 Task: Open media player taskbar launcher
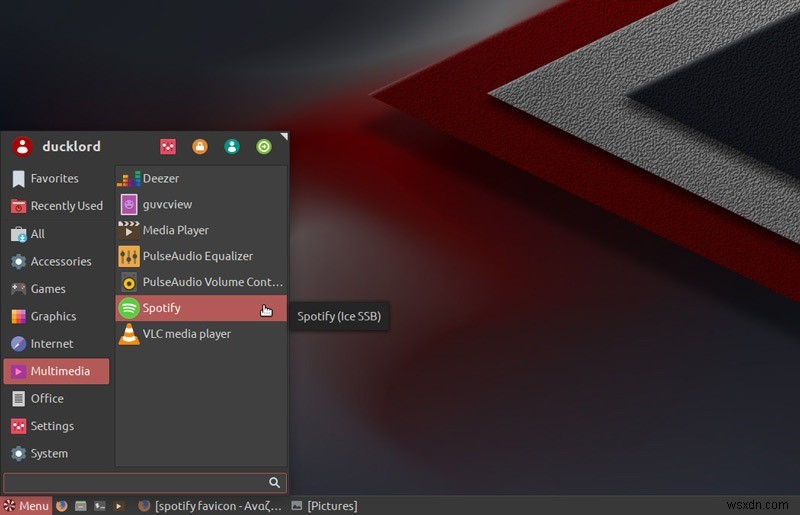tap(118, 506)
